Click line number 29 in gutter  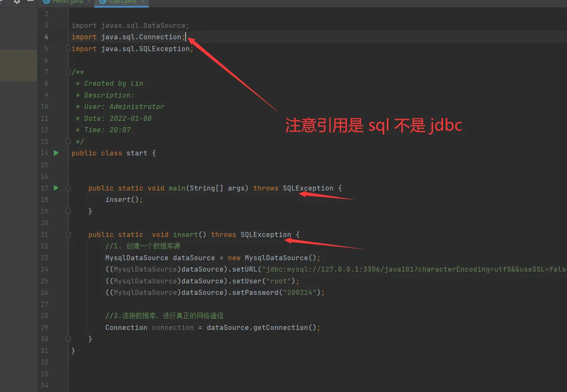(x=44, y=327)
